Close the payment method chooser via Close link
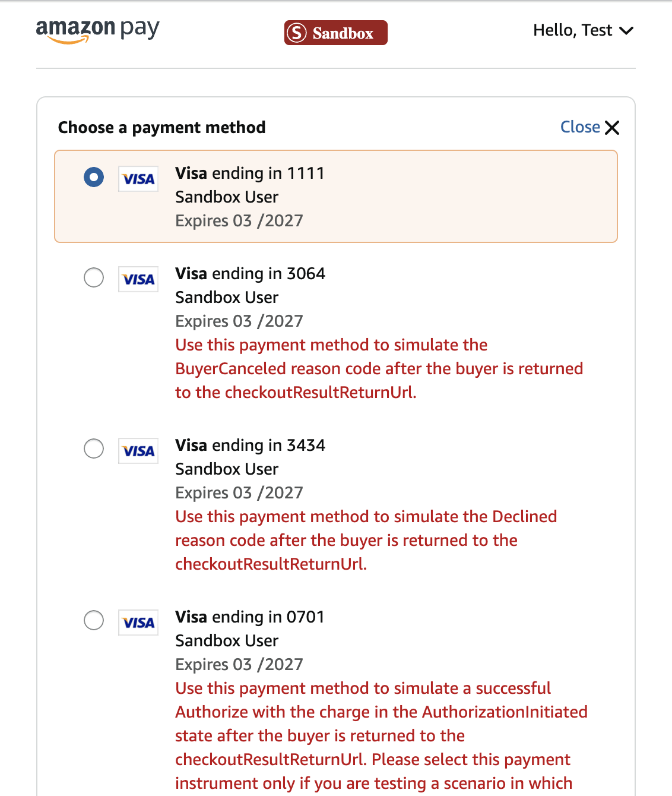This screenshot has height=796, width=672. (x=580, y=127)
